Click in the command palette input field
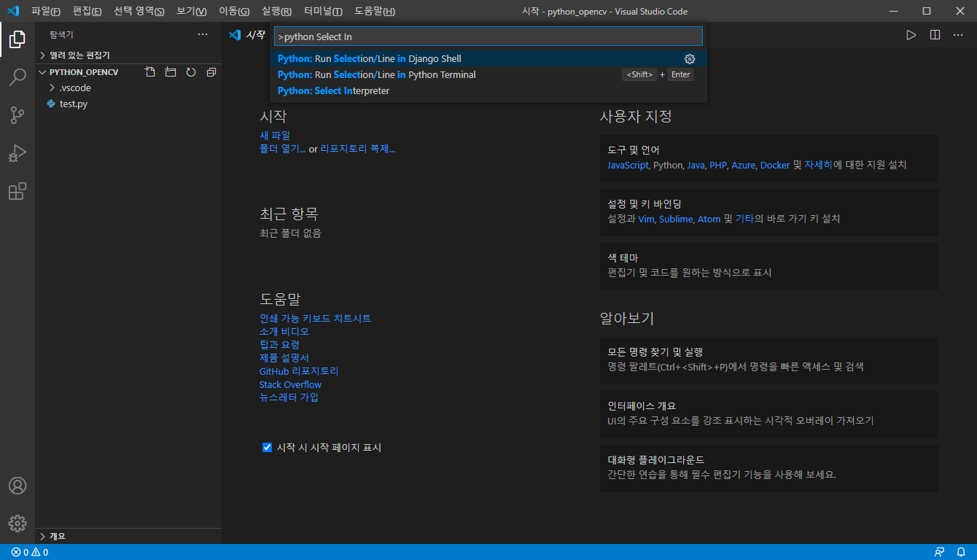 tap(488, 36)
